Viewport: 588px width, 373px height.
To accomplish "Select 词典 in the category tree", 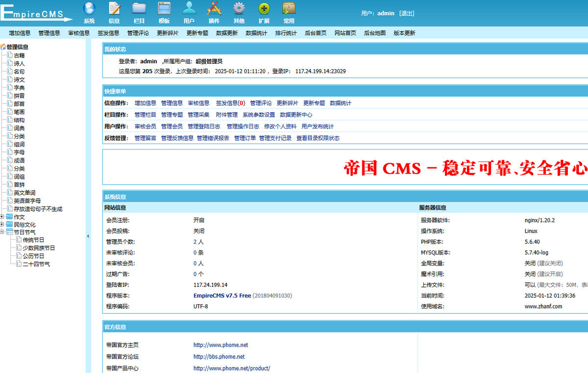I will pyautogui.click(x=19, y=128).
